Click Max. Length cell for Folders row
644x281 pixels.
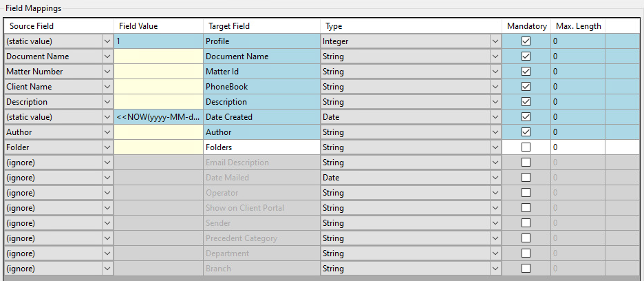click(578, 147)
